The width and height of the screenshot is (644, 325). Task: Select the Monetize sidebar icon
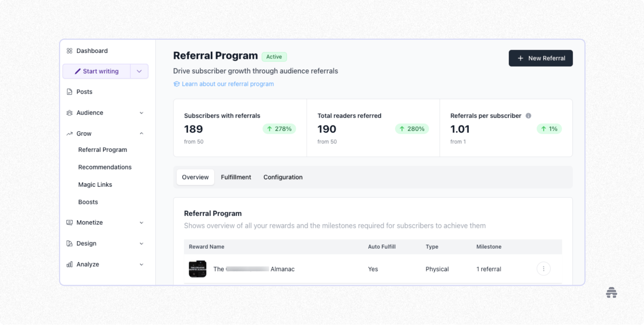tap(69, 222)
